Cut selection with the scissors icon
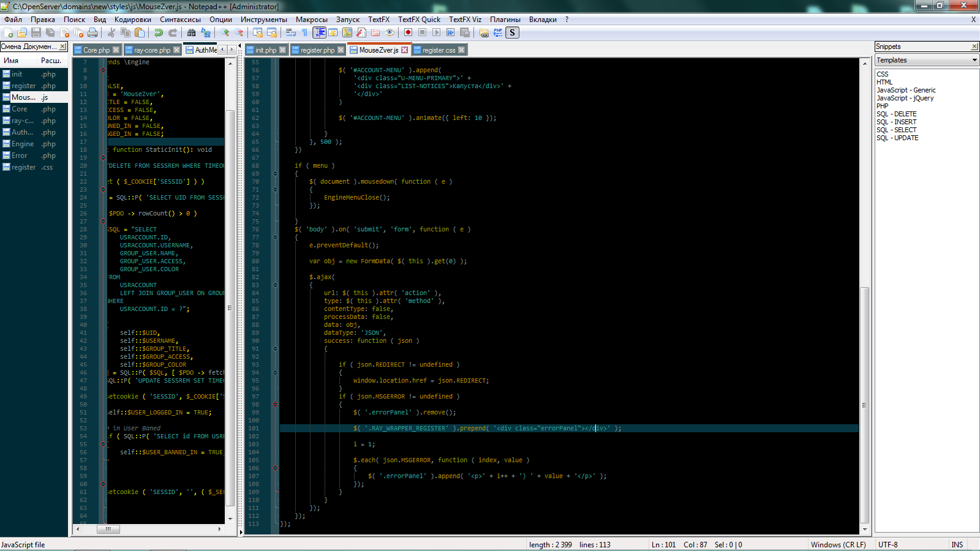 tap(111, 32)
